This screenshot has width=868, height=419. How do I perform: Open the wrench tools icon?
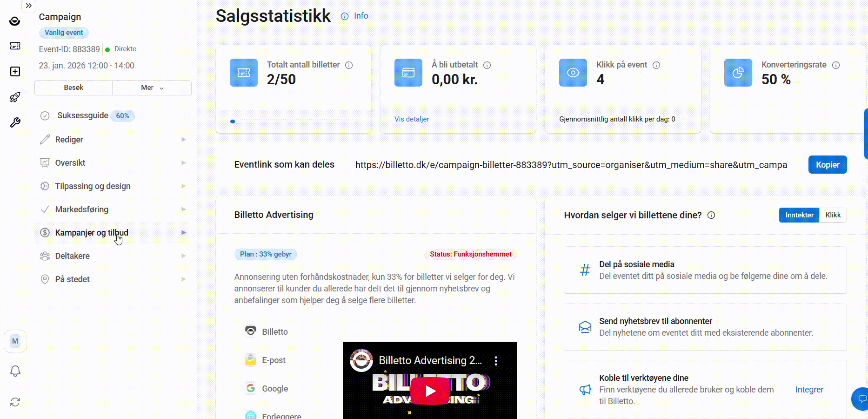[15, 122]
